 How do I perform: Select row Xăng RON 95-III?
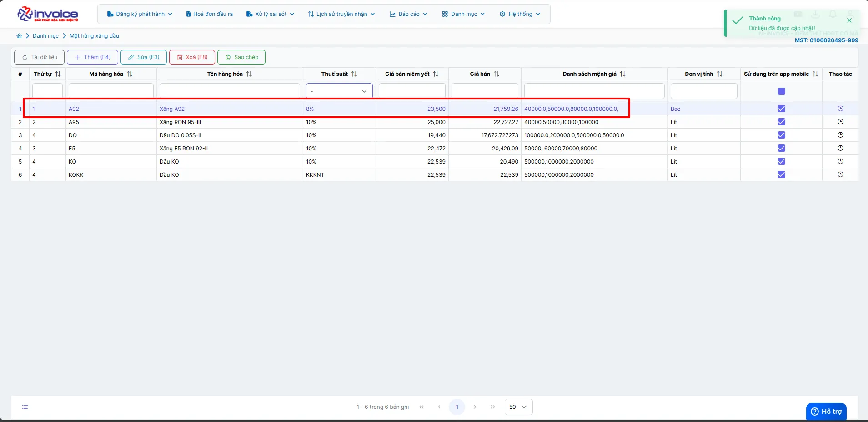pyautogui.click(x=435, y=122)
